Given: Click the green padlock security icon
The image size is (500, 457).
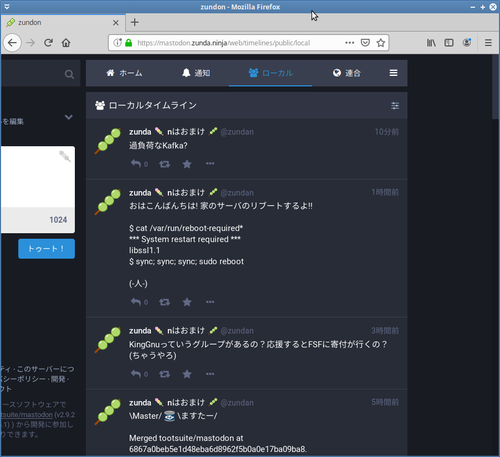Looking at the screenshot, I should click(129, 43).
